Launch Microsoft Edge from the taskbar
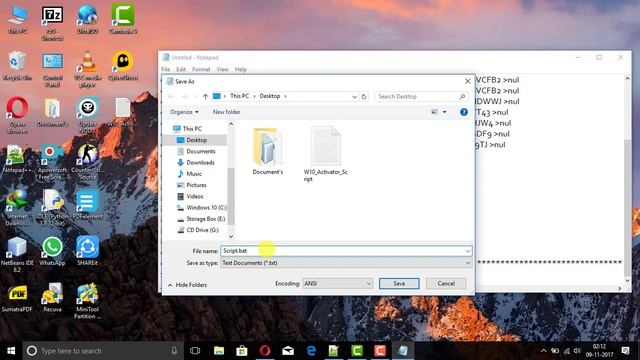The image size is (640, 360). [311, 351]
